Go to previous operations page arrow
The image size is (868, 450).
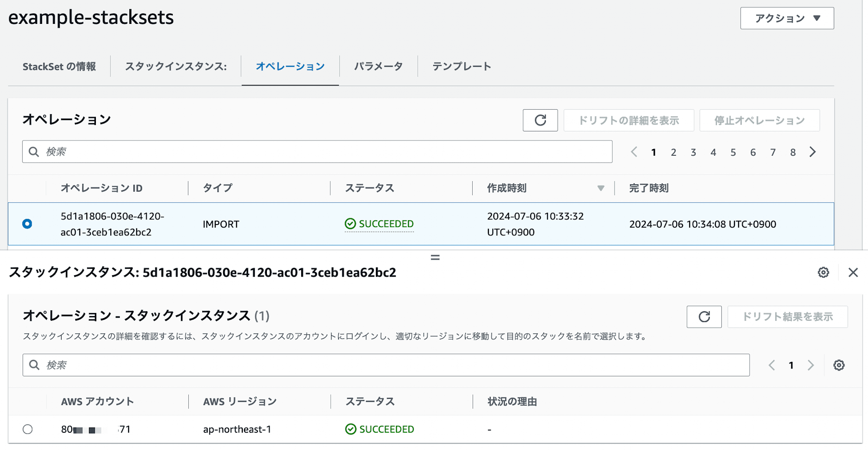click(x=634, y=152)
